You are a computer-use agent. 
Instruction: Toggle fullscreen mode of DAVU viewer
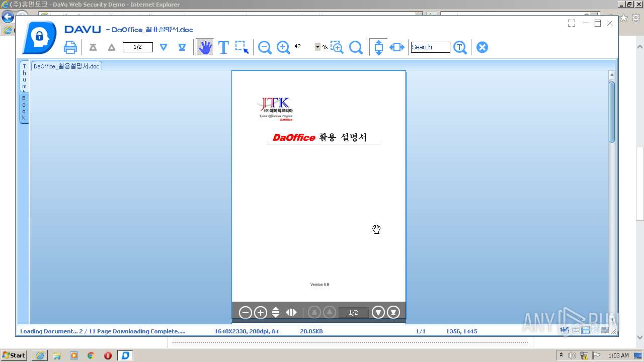[x=572, y=23]
